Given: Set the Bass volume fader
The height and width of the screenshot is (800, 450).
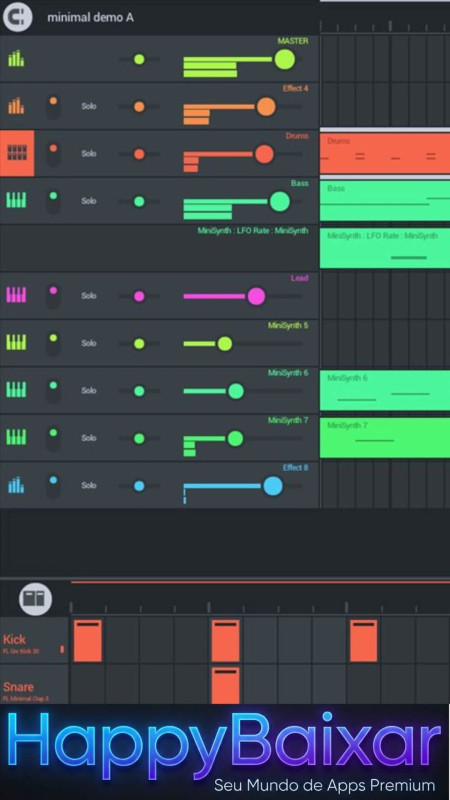Looking at the screenshot, I should (x=279, y=202).
